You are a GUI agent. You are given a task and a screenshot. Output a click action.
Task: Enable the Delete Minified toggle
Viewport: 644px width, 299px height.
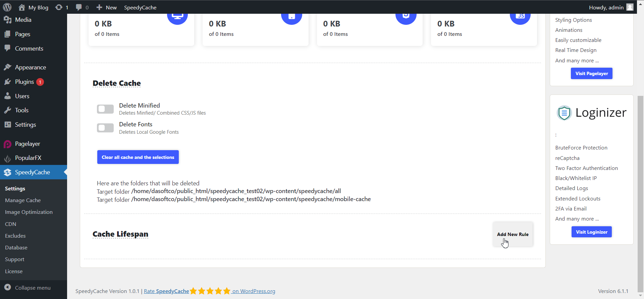click(x=105, y=109)
